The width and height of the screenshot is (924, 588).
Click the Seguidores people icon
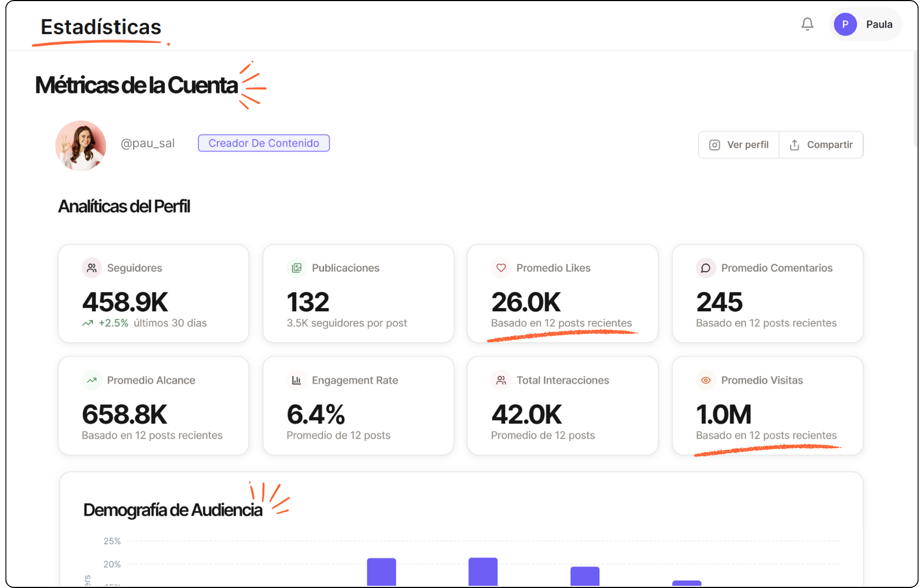92,268
